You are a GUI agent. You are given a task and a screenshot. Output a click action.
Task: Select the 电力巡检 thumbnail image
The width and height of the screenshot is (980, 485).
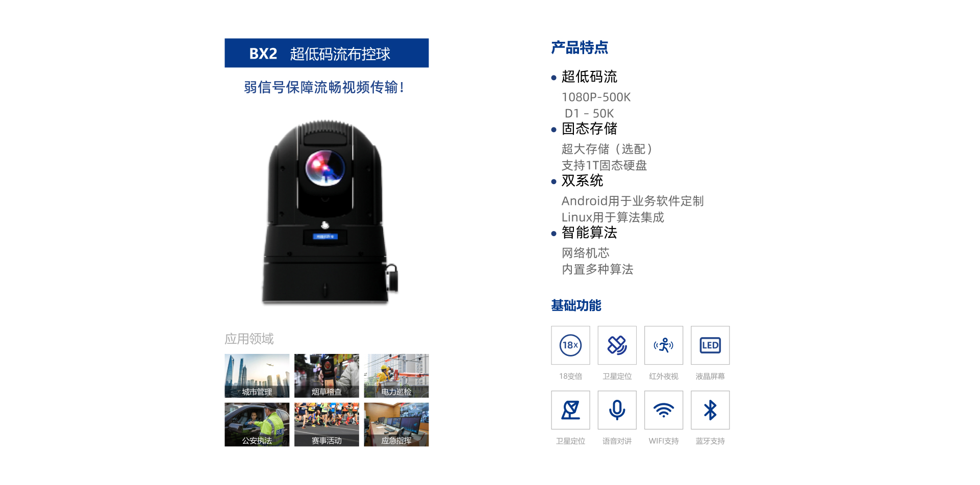pyautogui.click(x=396, y=376)
